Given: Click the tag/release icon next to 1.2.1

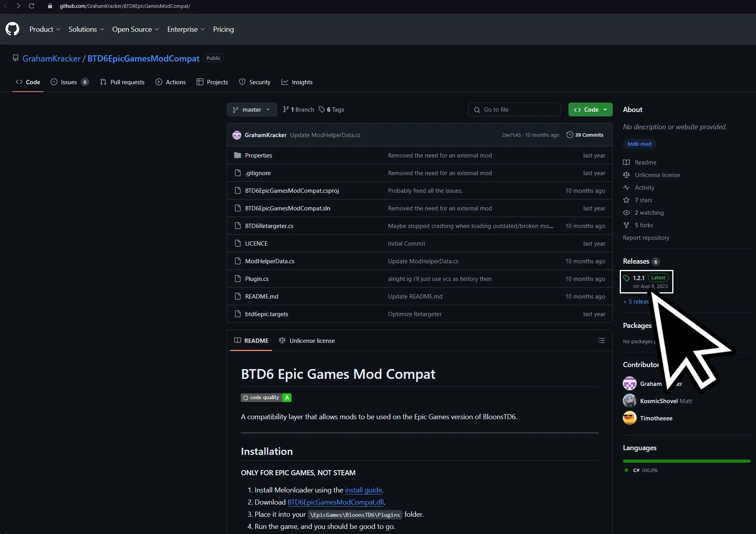Looking at the screenshot, I should 627,278.
